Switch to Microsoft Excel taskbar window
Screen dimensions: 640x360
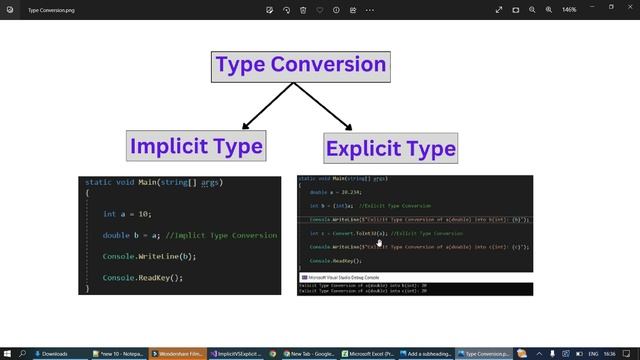tap(368, 354)
